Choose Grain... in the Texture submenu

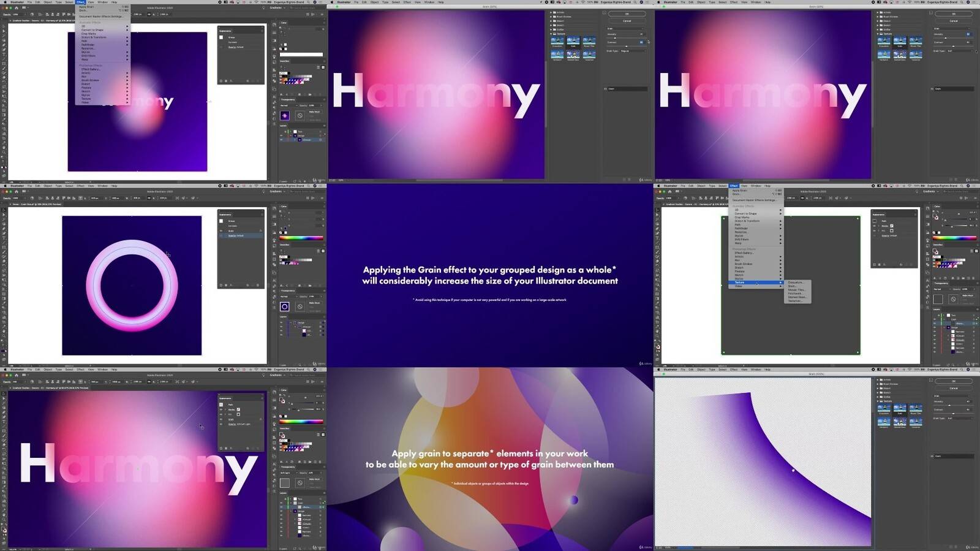[792, 286]
